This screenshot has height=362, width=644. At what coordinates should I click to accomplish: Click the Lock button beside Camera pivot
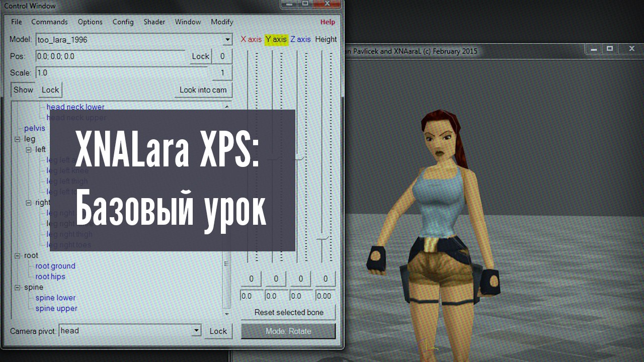[x=218, y=331]
